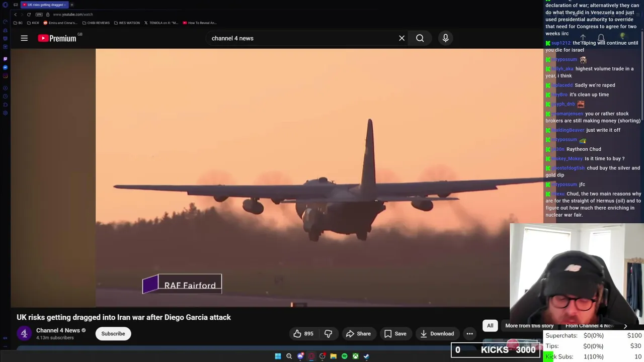Viewport: 644px width, 362px height.
Task: Open Windows taskbar search
Action: pos(289,356)
